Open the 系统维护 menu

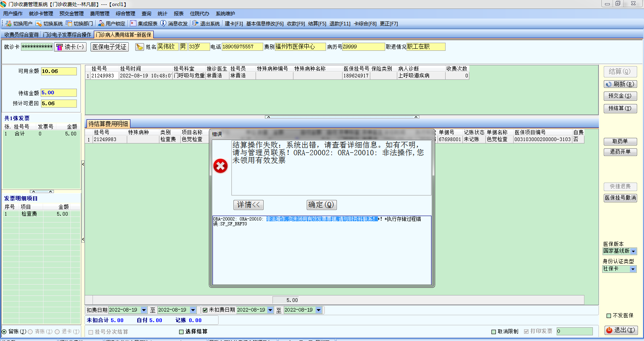coord(225,14)
